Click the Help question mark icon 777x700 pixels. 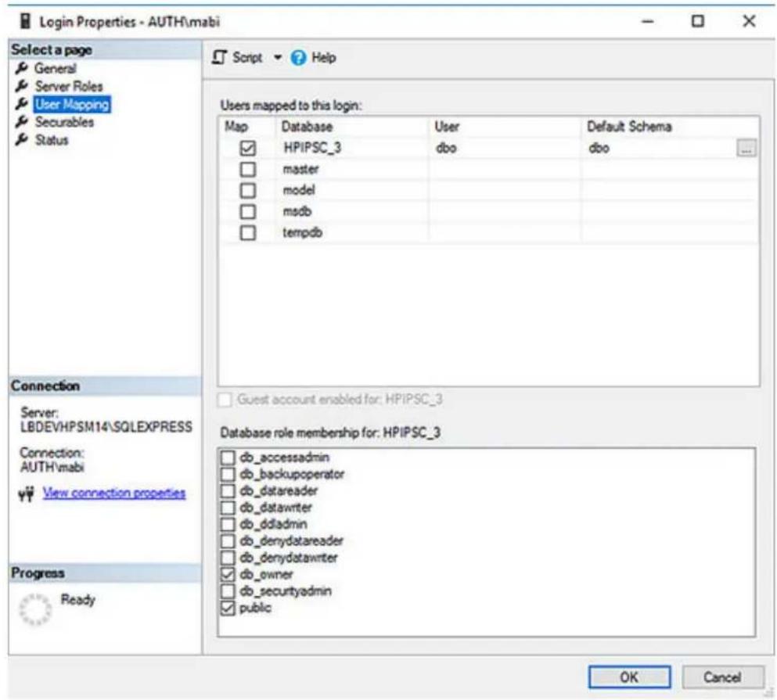click(x=298, y=58)
